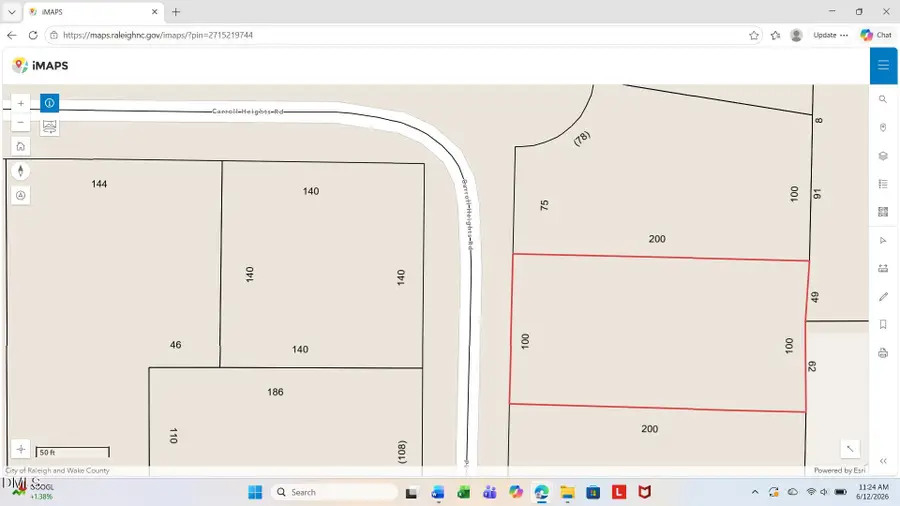The height and width of the screenshot is (506, 900).
Task: Open the coordinate crosshair widget
Action: pos(21,449)
